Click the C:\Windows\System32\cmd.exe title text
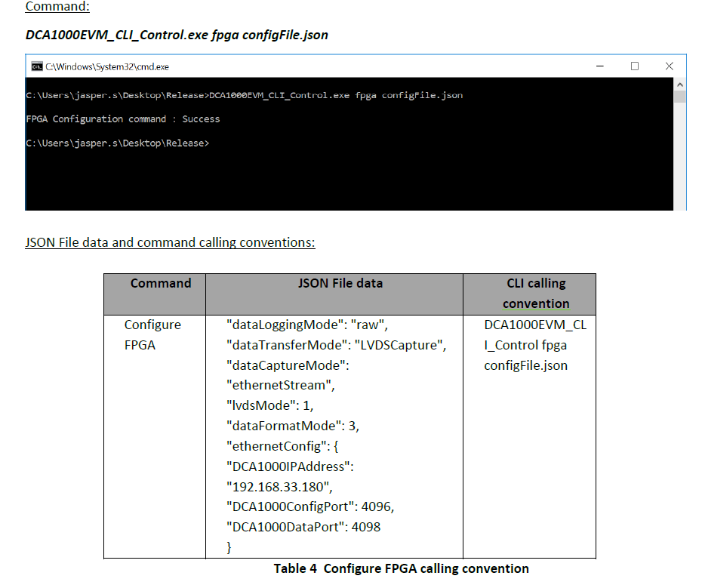Screen dimensions: 702x588 point(107,66)
